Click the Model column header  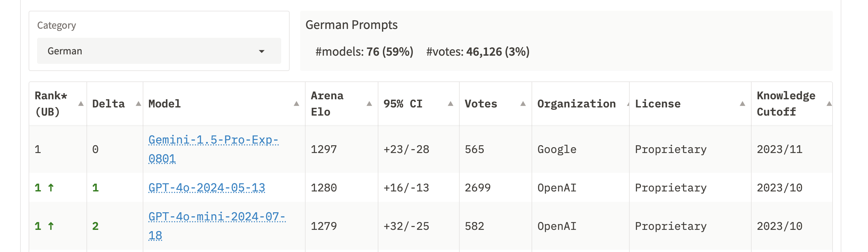pyautogui.click(x=164, y=104)
